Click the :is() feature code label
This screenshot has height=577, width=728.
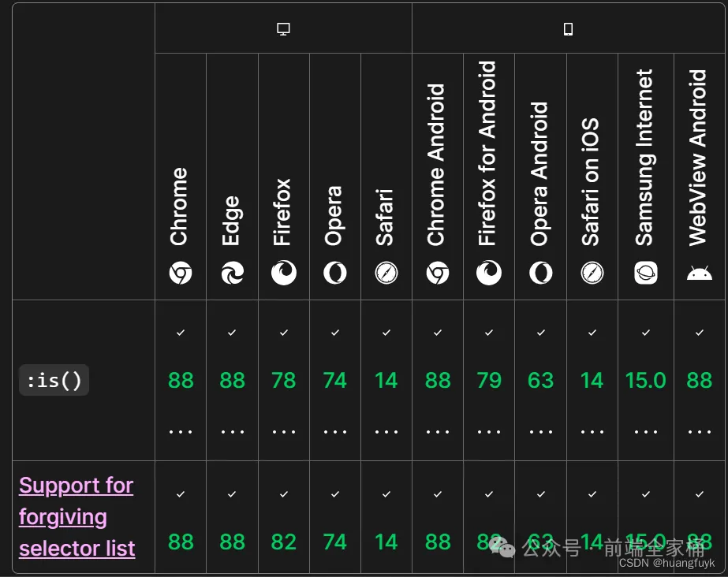pos(54,381)
